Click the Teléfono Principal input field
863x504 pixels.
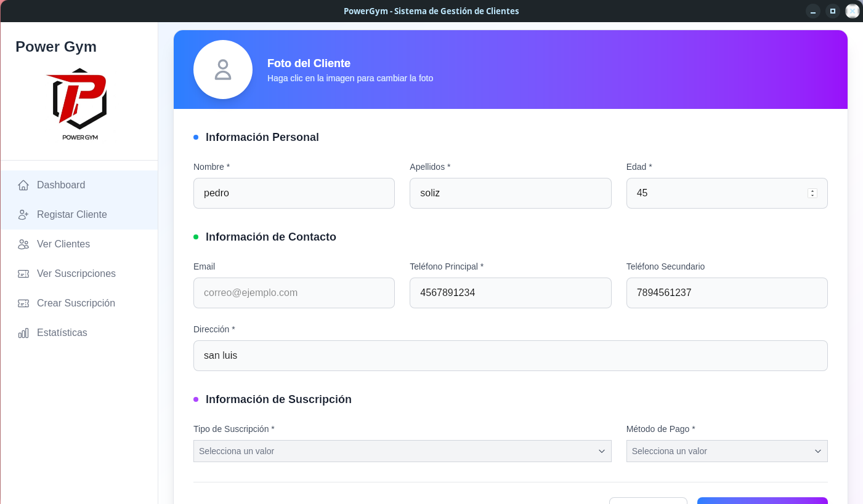pyautogui.click(x=510, y=293)
